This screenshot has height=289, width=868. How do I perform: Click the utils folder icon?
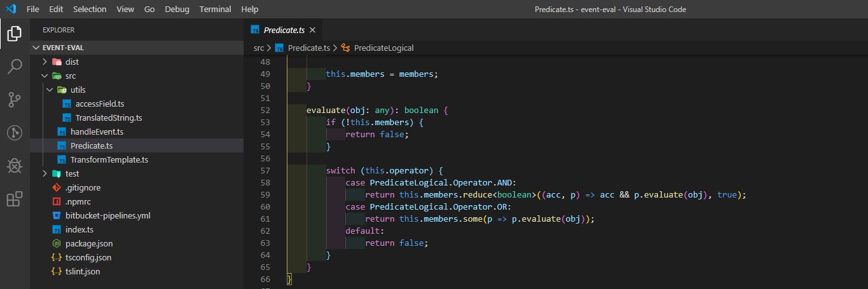pyautogui.click(x=62, y=90)
